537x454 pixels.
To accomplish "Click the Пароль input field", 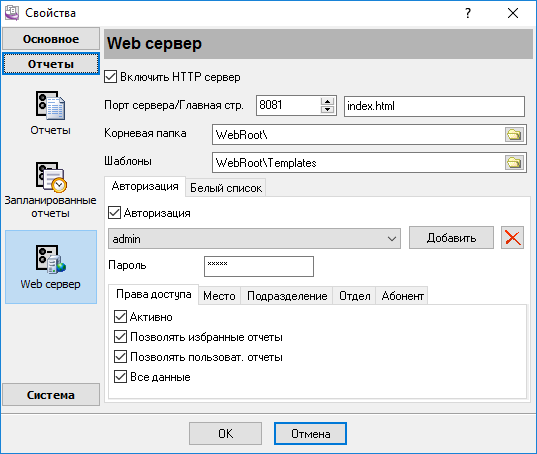I will pos(259,266).
